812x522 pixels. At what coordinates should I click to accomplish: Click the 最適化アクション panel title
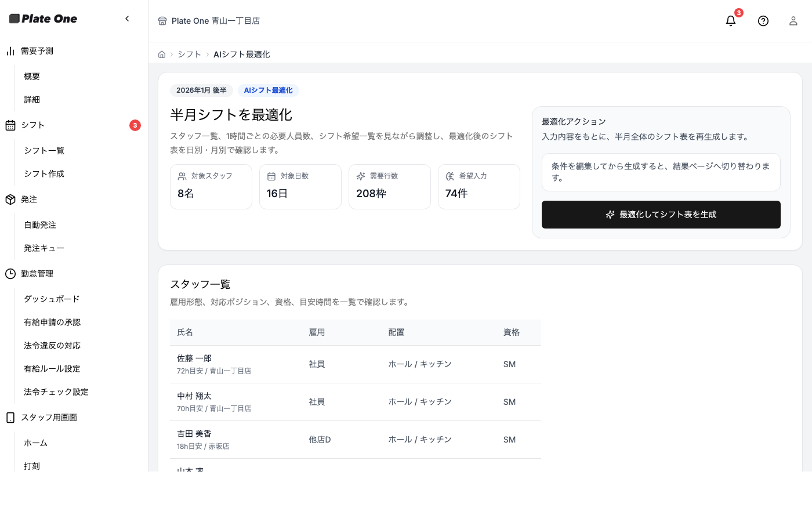coord(574,122)
